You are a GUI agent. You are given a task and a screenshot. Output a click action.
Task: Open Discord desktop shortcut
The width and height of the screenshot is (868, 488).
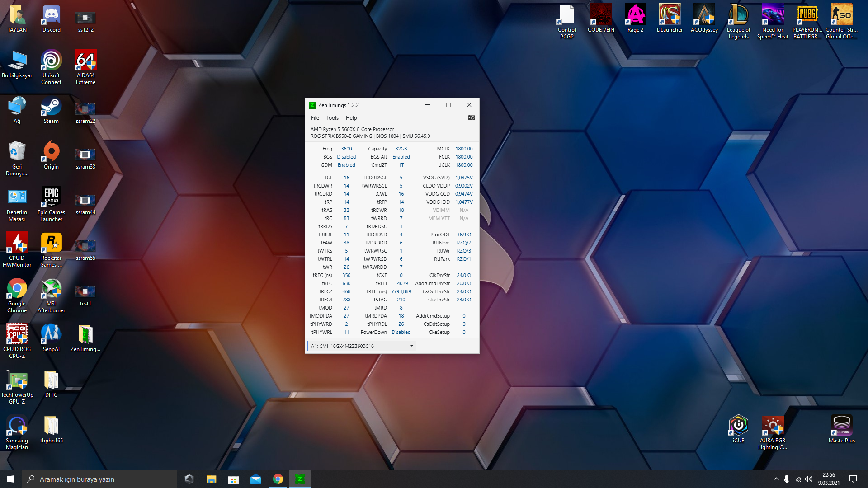(x=52, y=19)
